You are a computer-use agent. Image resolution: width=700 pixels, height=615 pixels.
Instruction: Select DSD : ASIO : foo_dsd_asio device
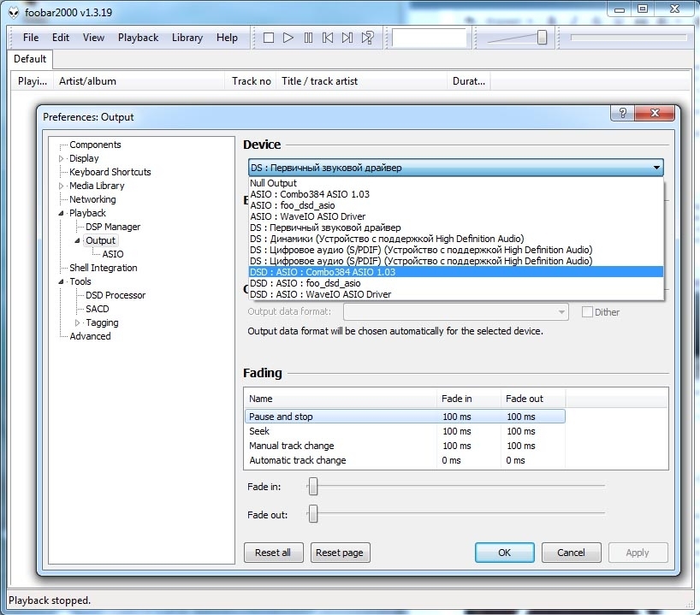[x=305, y=283]
